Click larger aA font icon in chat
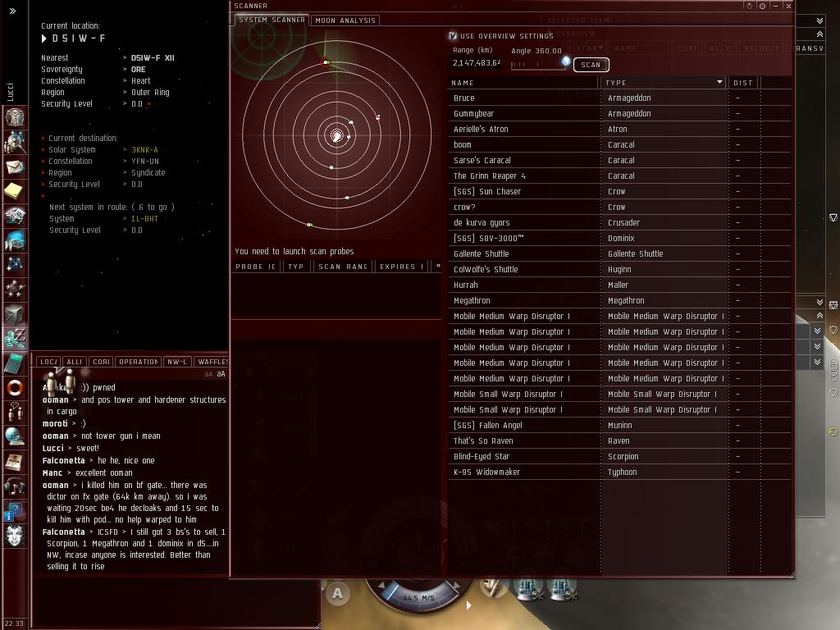 [221, 374]
